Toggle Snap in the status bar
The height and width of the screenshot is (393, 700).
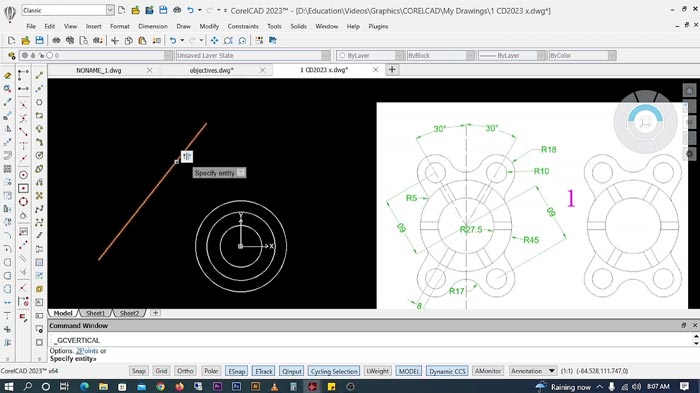click(x=138, y=371)
